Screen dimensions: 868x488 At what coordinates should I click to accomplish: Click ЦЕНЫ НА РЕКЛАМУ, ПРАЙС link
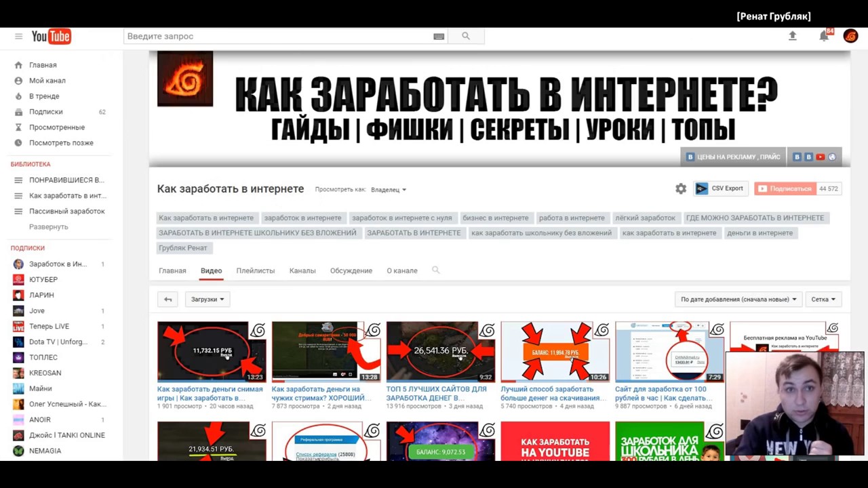click(733, 157)
